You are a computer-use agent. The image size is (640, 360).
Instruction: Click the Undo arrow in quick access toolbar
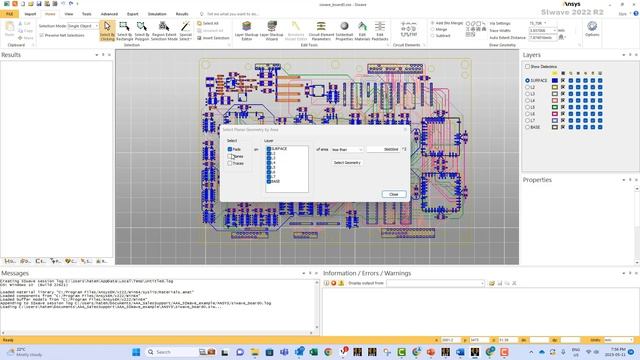pyautogui.click(x=63, y=4)
